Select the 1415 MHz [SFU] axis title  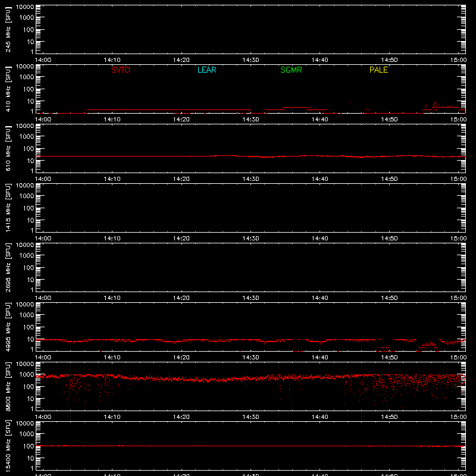[x=8, y=208]
